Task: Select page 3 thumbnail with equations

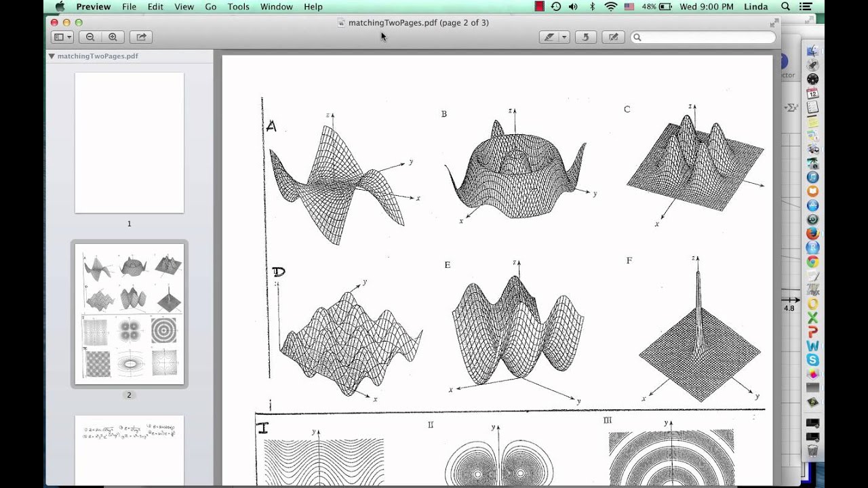Action: (x=130, y=450)
